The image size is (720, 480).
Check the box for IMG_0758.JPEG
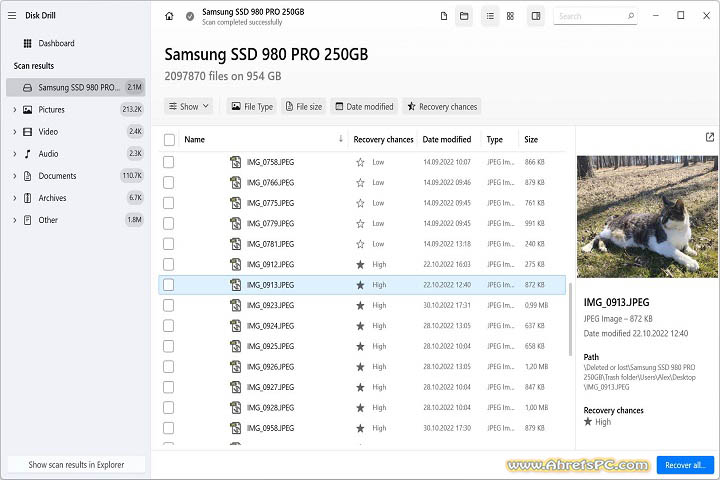coord(169,162)
